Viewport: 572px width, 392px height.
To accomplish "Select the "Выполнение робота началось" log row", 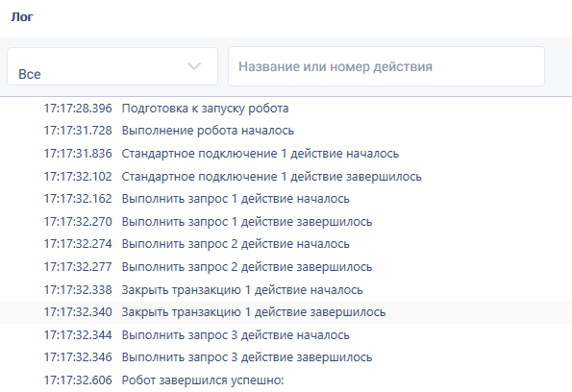I will 286,131.
